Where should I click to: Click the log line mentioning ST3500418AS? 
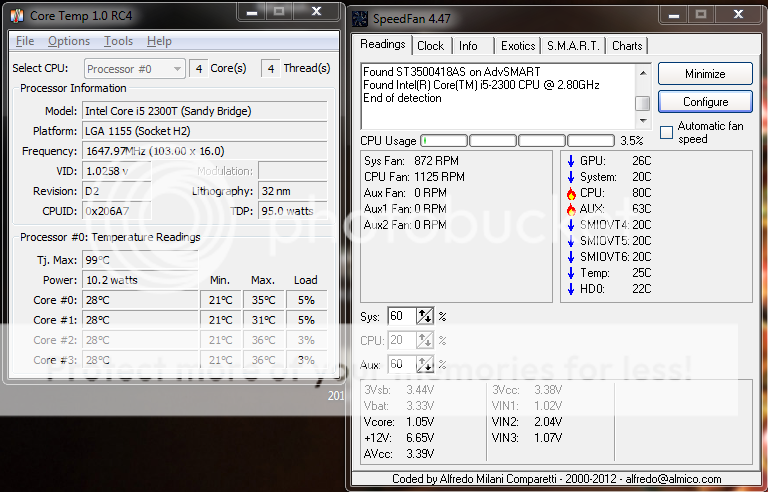452,72
